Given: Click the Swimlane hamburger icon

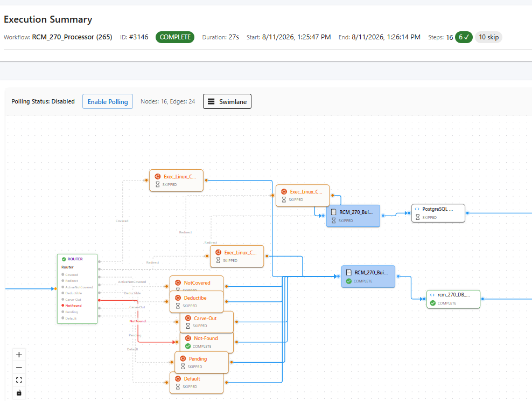Looking at the screenshot, I should point(211,101).
